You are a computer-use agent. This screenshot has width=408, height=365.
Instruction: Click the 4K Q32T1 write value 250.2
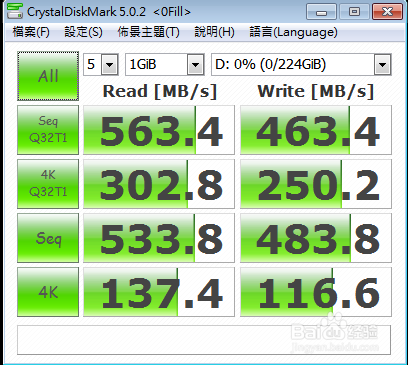(316, 184)
